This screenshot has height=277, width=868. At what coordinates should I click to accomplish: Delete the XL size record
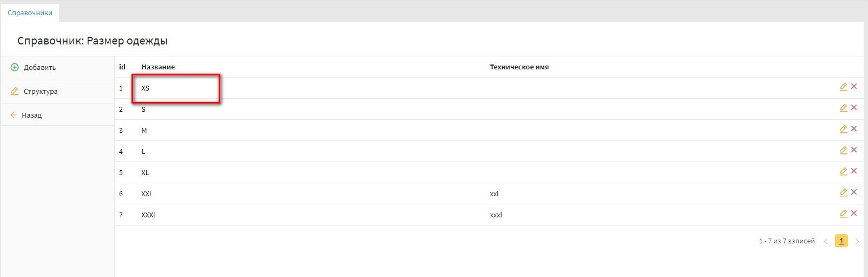pos(854,171)
